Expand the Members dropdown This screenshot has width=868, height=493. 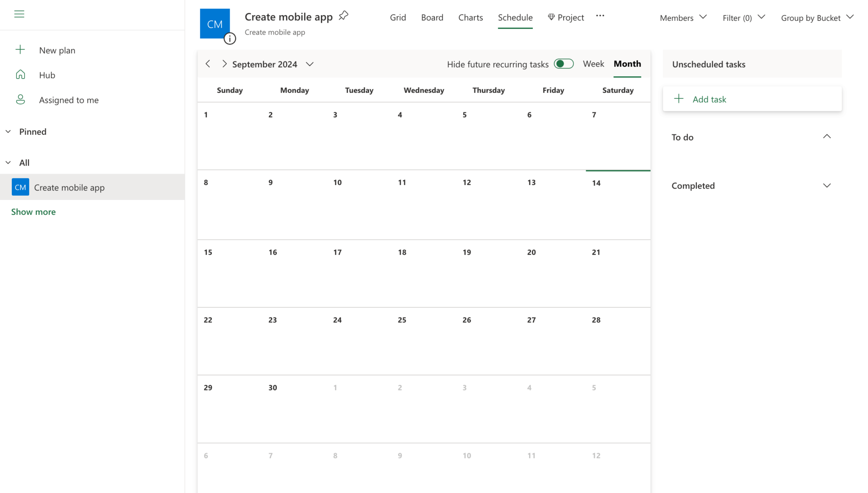[683, 18]
